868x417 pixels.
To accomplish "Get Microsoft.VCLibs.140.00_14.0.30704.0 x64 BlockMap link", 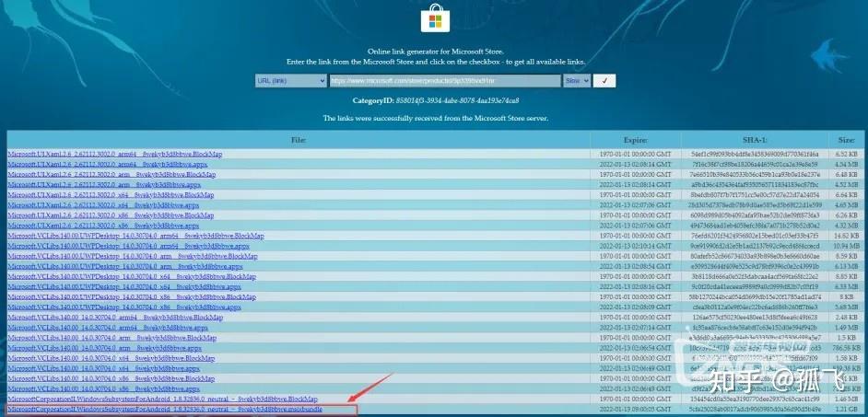I will click(111, 358).
